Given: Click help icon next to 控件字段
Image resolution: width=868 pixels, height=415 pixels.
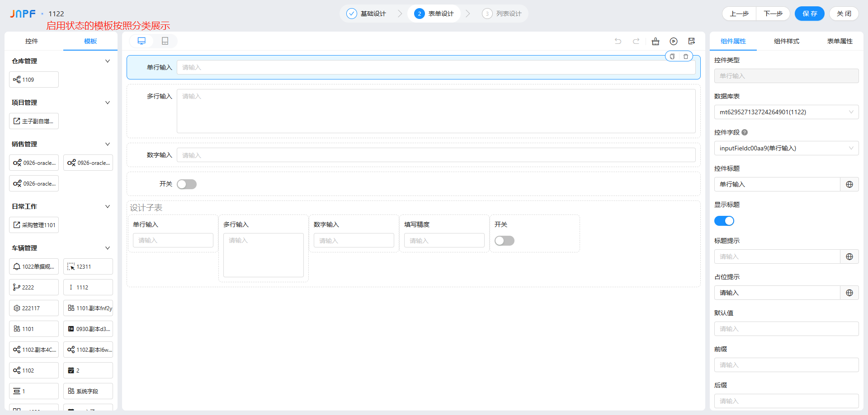Looking at the screenshot, I should tap(745, 132).
